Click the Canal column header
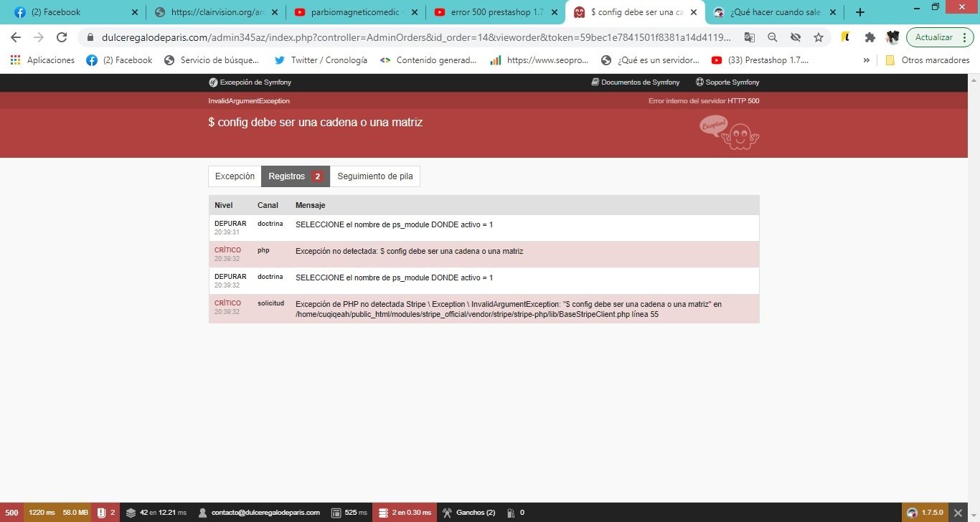980x522 pixels. 268,206
